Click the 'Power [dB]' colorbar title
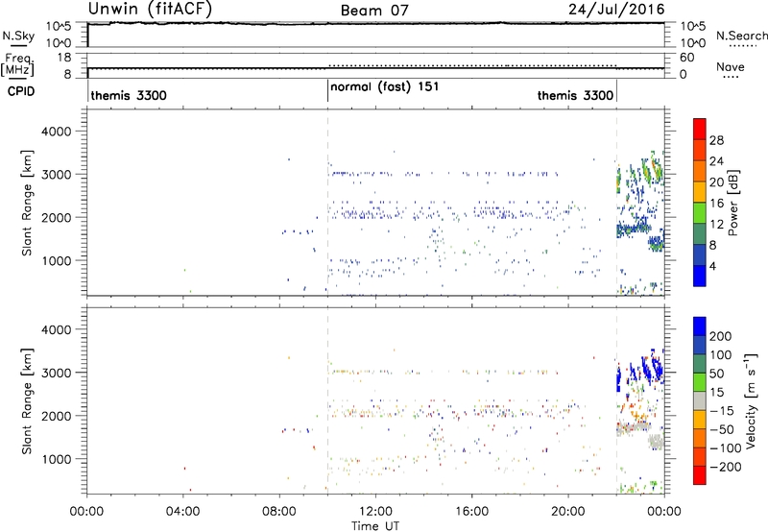The width and height of the screenshot is (768, 532). click(733, 203)
